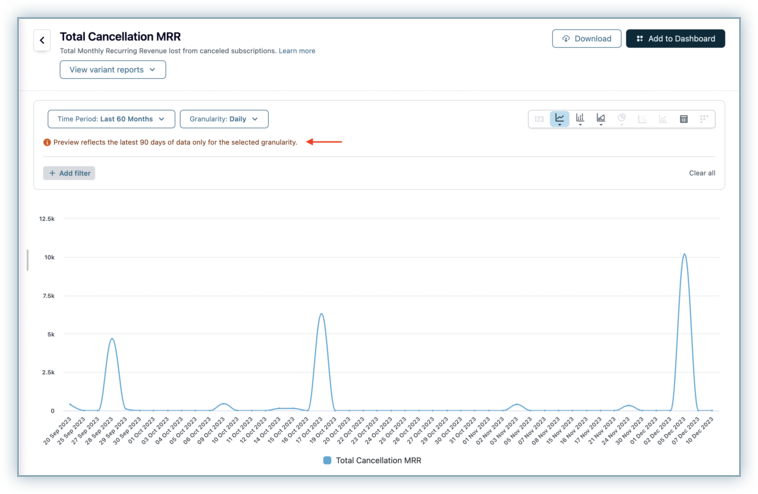The width and height of the screenshot is (758, 494).
Task: Expand View variant reports dropdown
Action: coord(113,70)
